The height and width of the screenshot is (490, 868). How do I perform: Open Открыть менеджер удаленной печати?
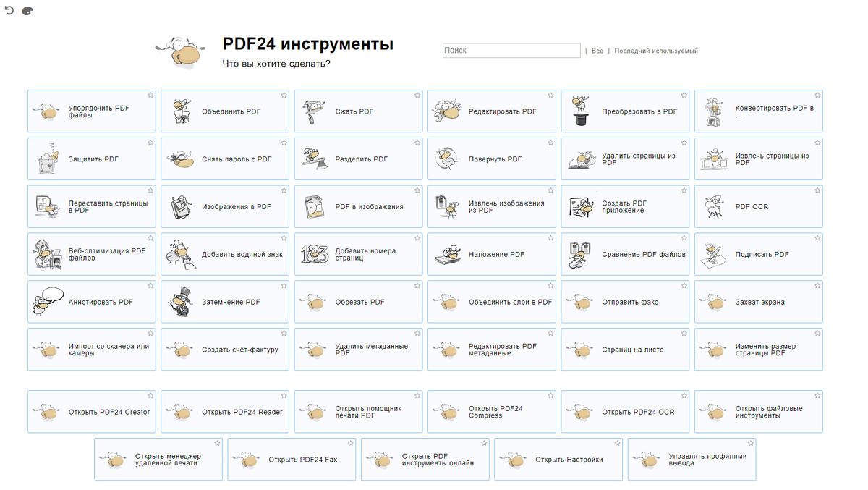pyautogui.click(x=158, y=460)
